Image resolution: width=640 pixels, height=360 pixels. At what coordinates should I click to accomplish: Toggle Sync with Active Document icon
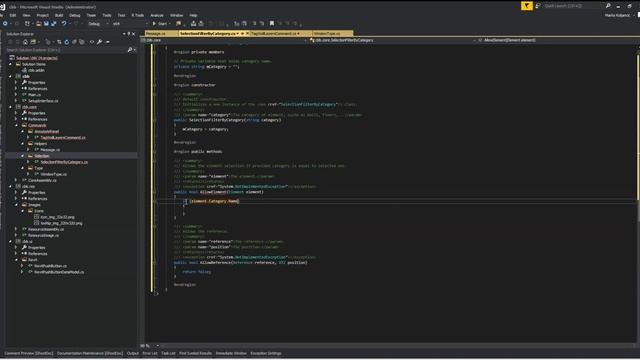click(59, 42)
